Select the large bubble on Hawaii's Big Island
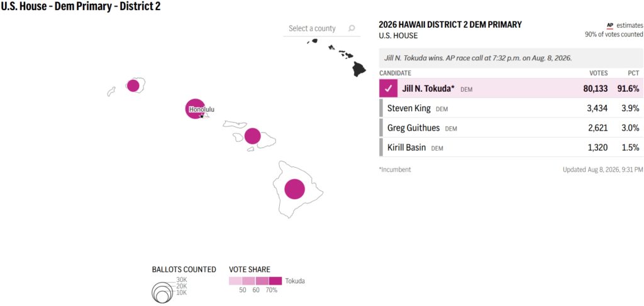This screenshot has width=644, height=306. [x=294, y=189]
